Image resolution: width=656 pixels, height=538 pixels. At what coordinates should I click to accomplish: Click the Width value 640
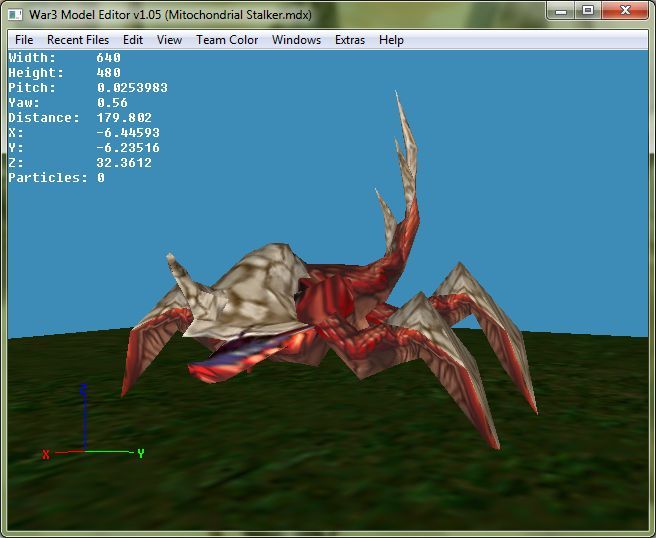tap(108, 57)
